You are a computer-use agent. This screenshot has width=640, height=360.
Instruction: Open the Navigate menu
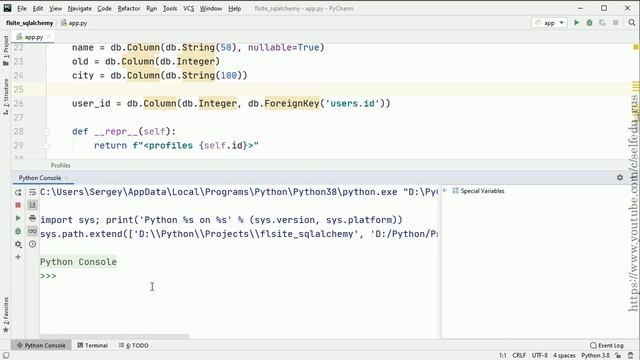(x=80, y=8)
